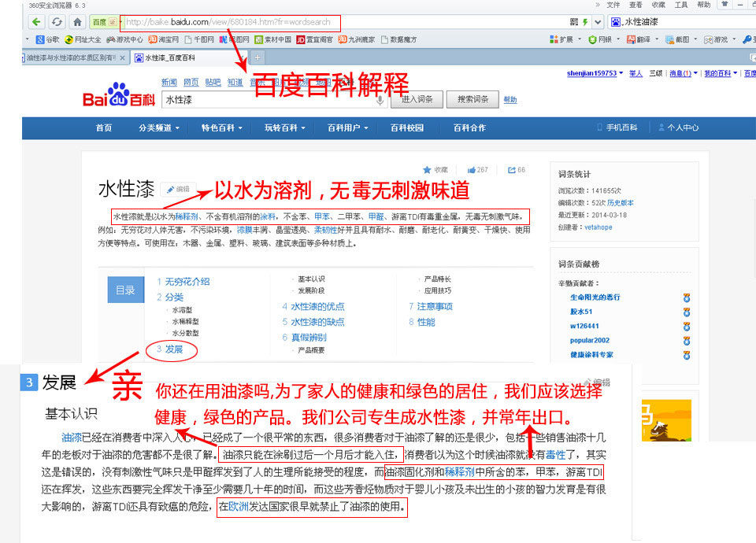This screenshot has width=756, height=543.
Task: Click the 翻译 translate icon
Action: 631,39
